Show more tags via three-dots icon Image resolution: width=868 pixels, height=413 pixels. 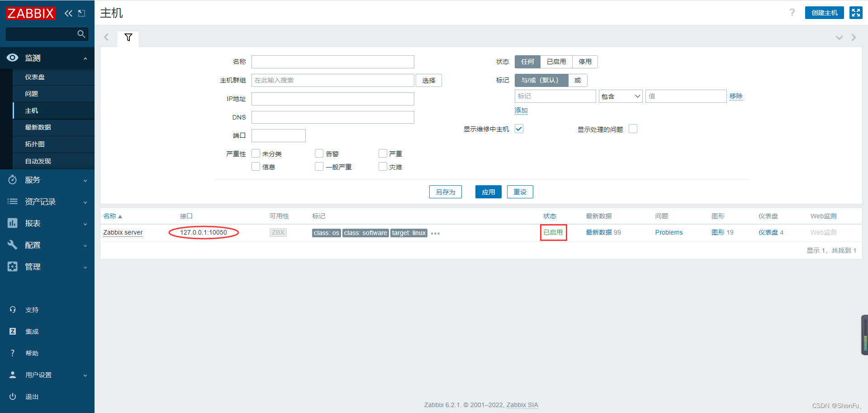436,234
